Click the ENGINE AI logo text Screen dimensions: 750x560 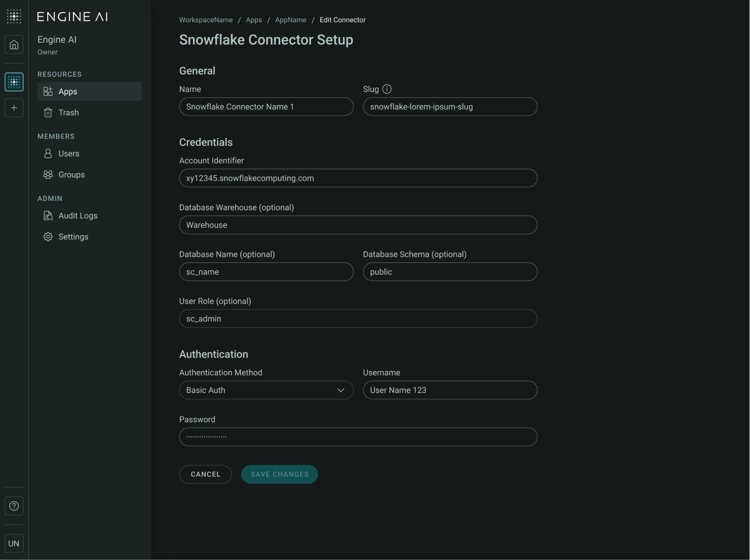tap(72, 16)
